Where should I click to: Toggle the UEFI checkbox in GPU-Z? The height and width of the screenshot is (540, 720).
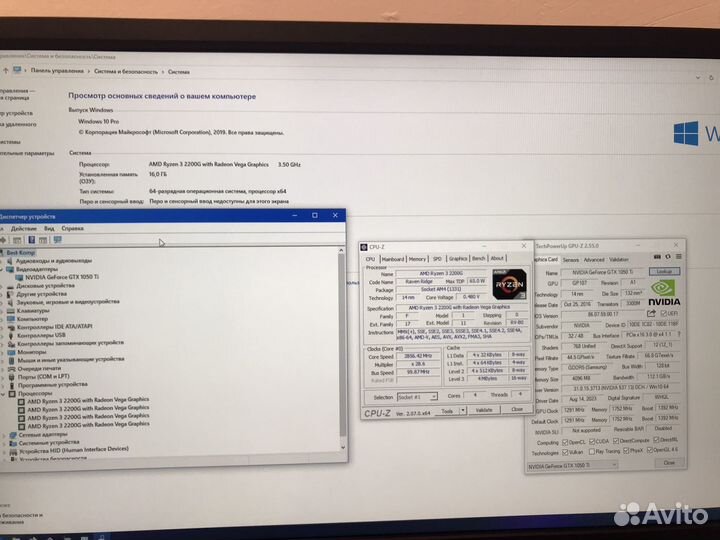(664, 314)
